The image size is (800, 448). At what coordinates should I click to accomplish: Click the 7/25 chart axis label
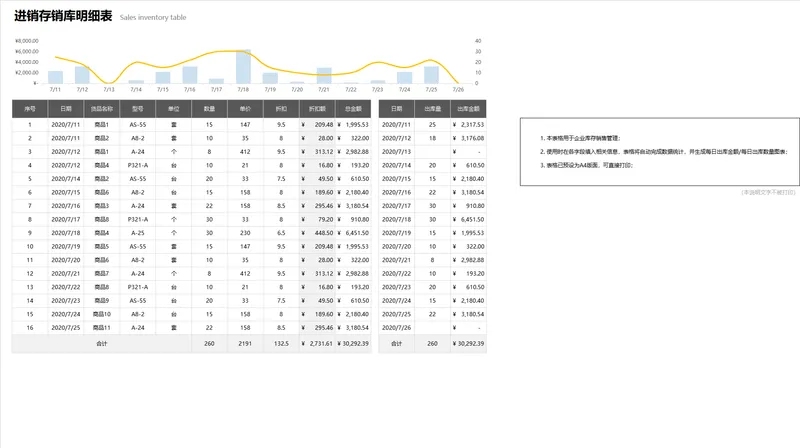431,89
